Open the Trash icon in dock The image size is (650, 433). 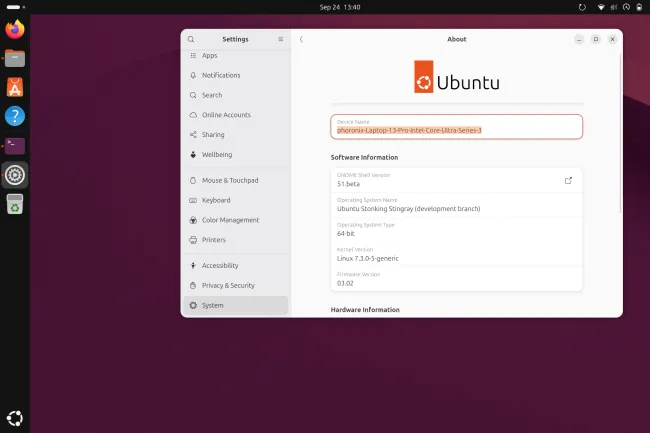(x=15, y=204)
